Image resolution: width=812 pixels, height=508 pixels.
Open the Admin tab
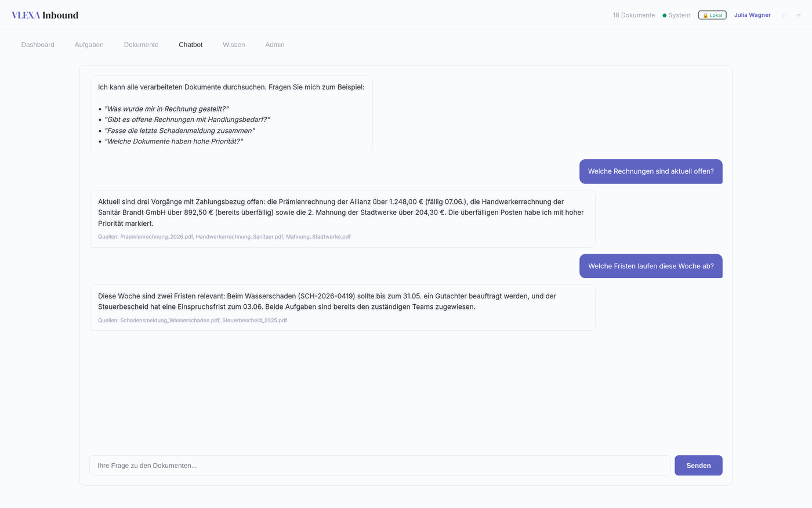[275, 45]
